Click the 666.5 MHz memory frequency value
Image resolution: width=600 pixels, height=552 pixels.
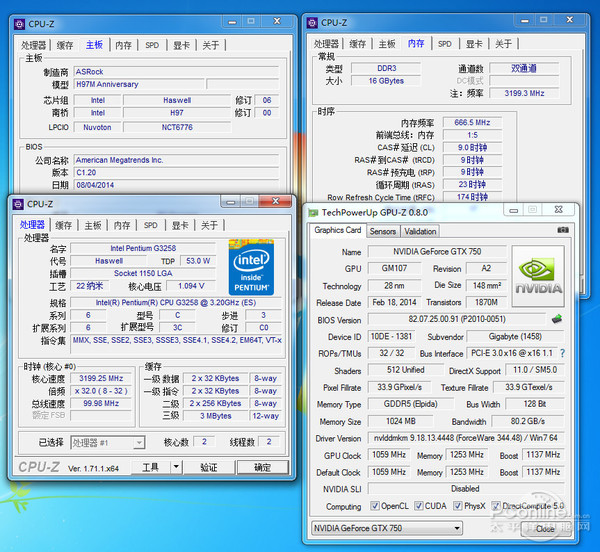click(x=472, y=123)
